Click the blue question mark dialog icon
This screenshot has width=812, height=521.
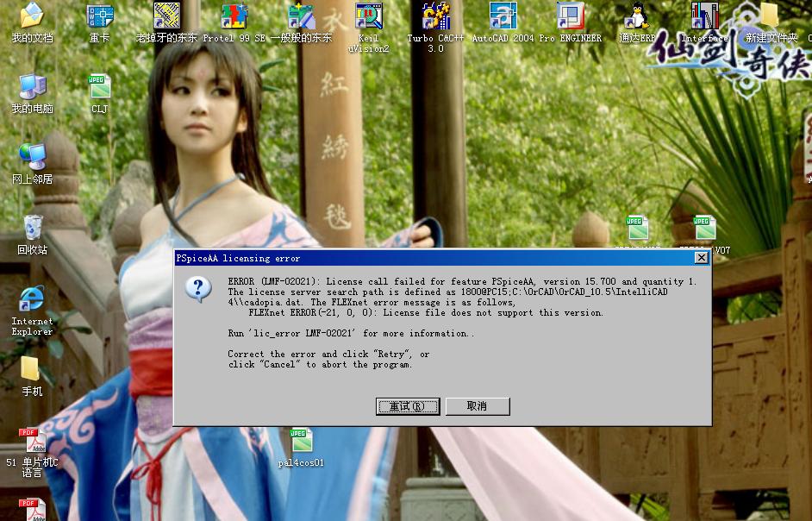coord(198,289)
